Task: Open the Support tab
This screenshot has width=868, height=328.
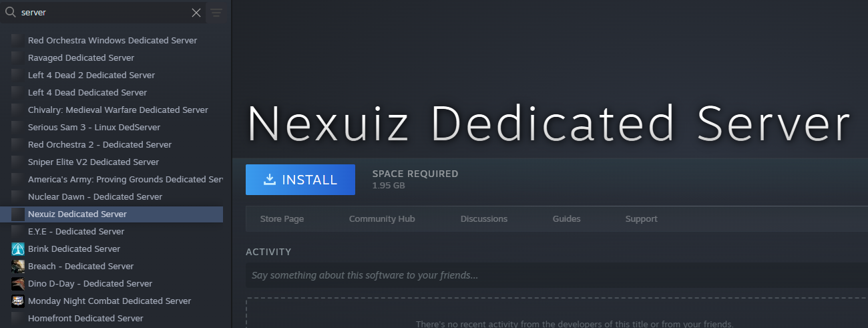Action: pos(642,218)
